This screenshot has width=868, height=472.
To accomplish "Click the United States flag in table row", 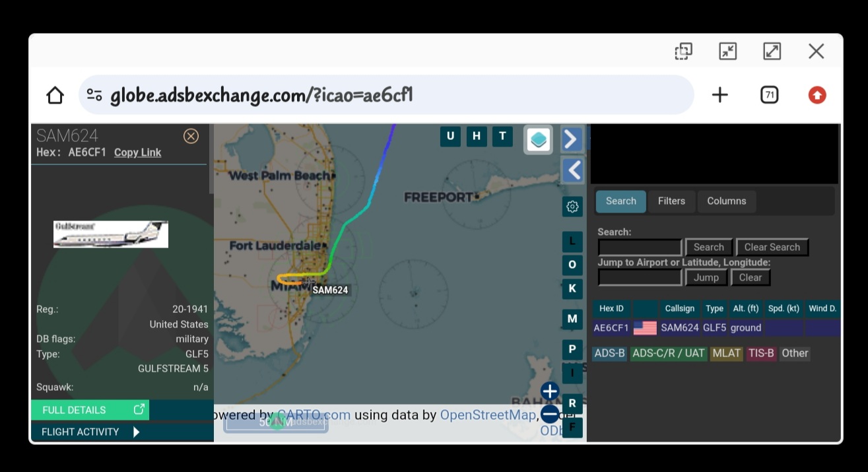I will point(645,328).
